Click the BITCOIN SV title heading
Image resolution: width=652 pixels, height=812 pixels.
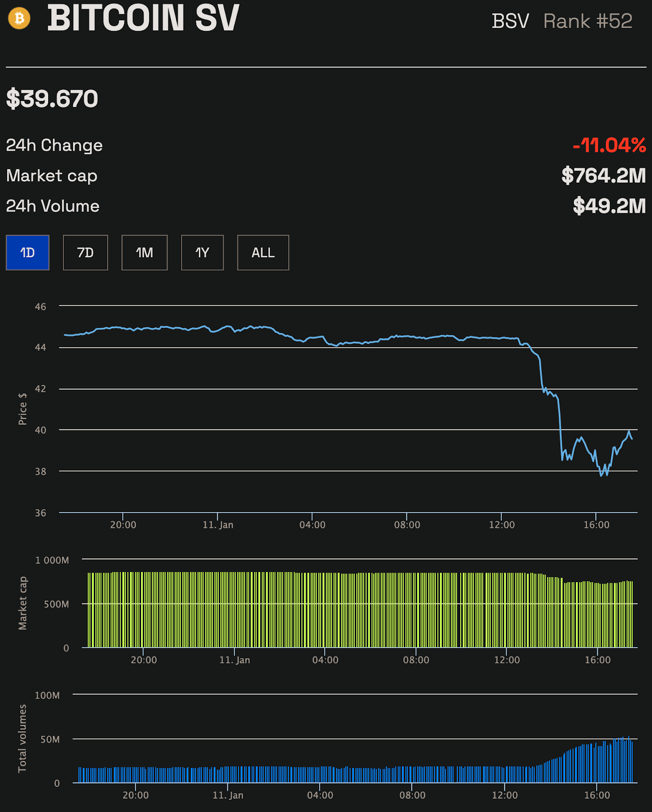pyautogui.click(x=143, y=18)
